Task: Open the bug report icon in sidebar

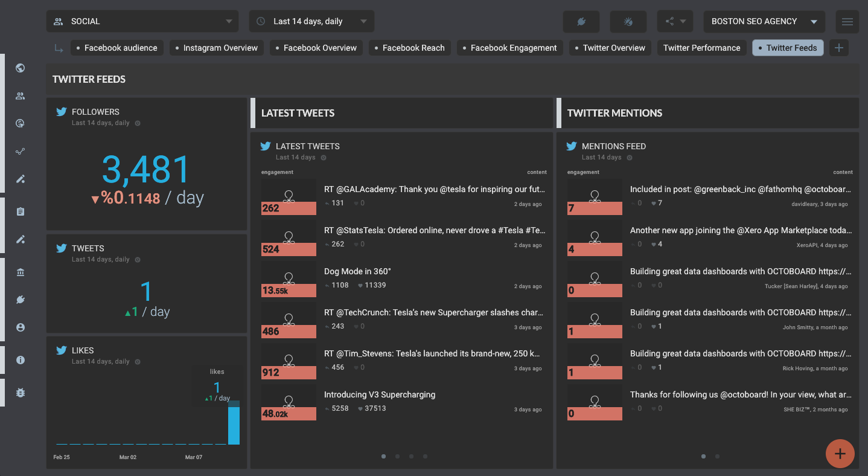Action: [x=20, y=393]
